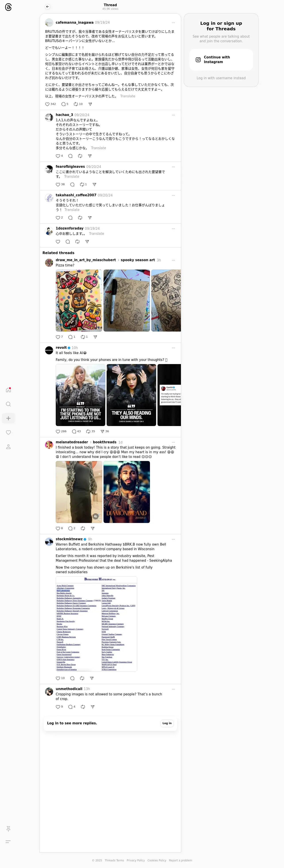This screenshot has width=284, height=868.
Task: Open options menu for cafemanna_inagawa's post
Action: tap(173, 23)
